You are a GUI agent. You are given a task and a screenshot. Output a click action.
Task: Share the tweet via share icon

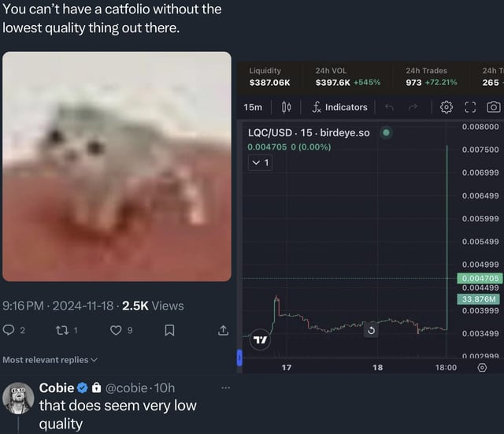pyautogui.click(x=223, y=331)
